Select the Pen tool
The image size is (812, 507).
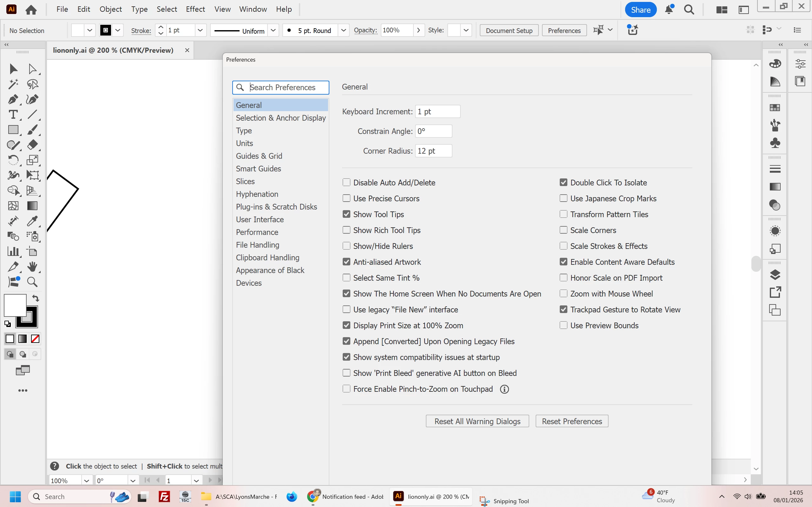13,99
